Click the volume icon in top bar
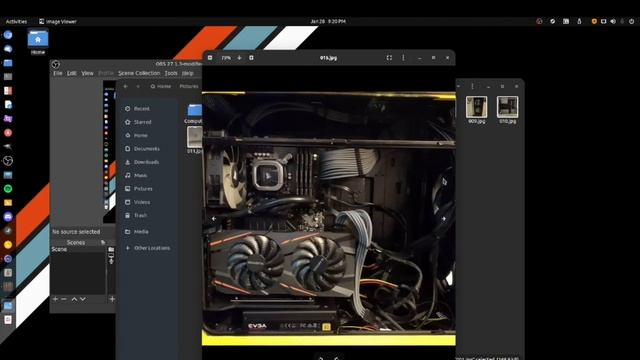Image resolution: width=640 pixels, height=360 pixels. (x=613, y=21)
